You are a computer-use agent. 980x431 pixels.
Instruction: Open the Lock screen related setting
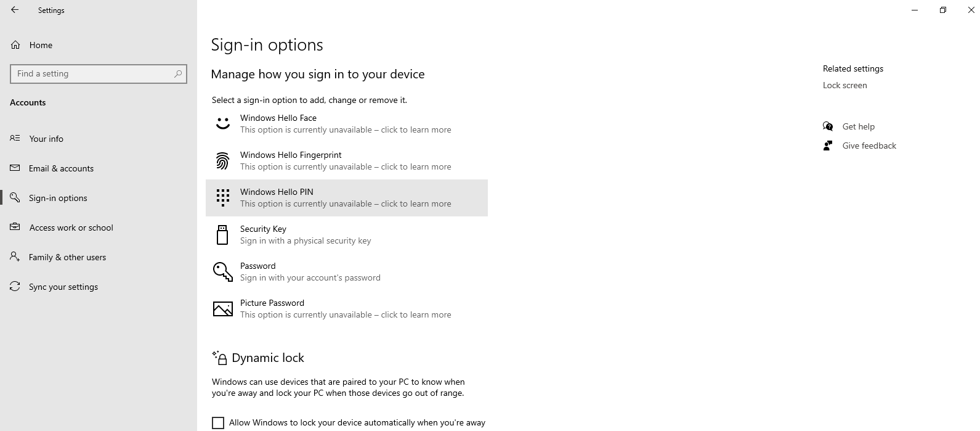click(x=844, y=86)
